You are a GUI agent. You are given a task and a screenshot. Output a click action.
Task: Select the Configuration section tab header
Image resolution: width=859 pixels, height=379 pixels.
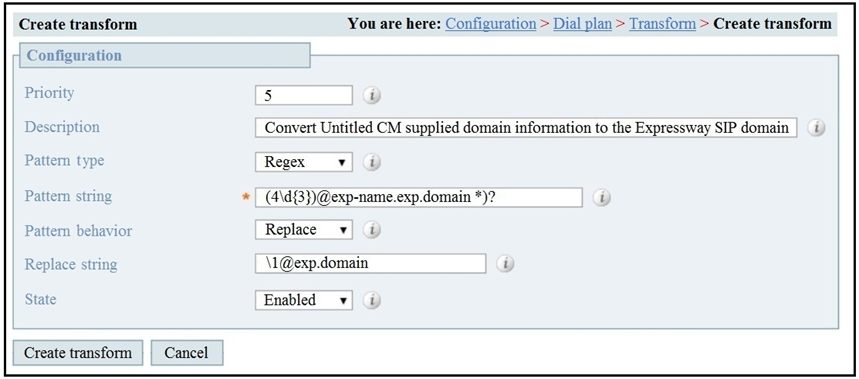coord(164,55)
